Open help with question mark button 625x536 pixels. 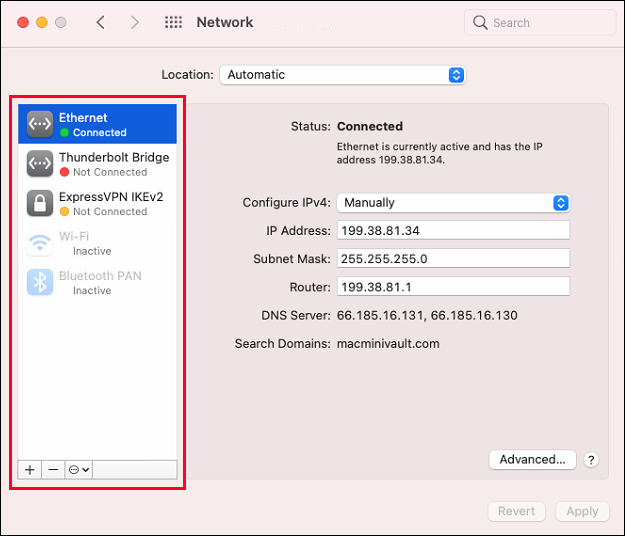click(x=591, y=460)
